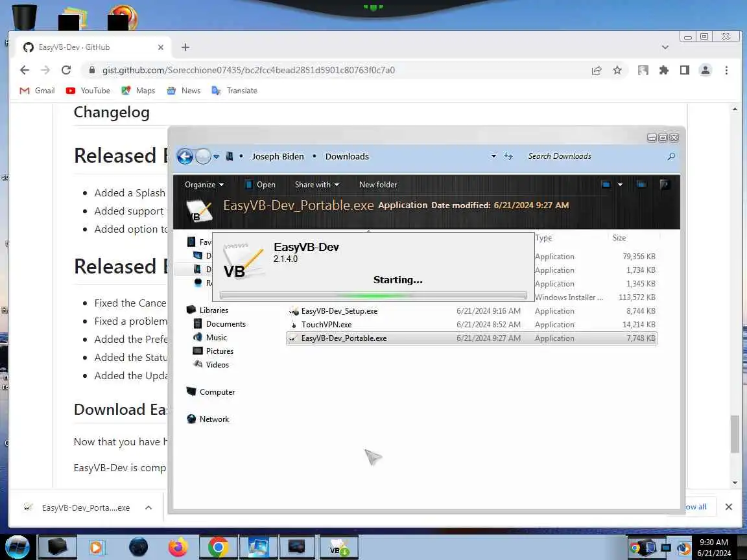The width and height of the screenshot is (747, 560).
Task: Expand the view options dropdown arrow
Action: click(x=620, y=185)
